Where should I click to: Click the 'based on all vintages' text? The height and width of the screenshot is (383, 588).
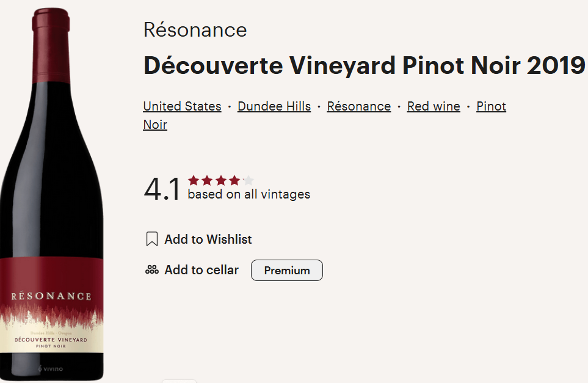(249, 195)
